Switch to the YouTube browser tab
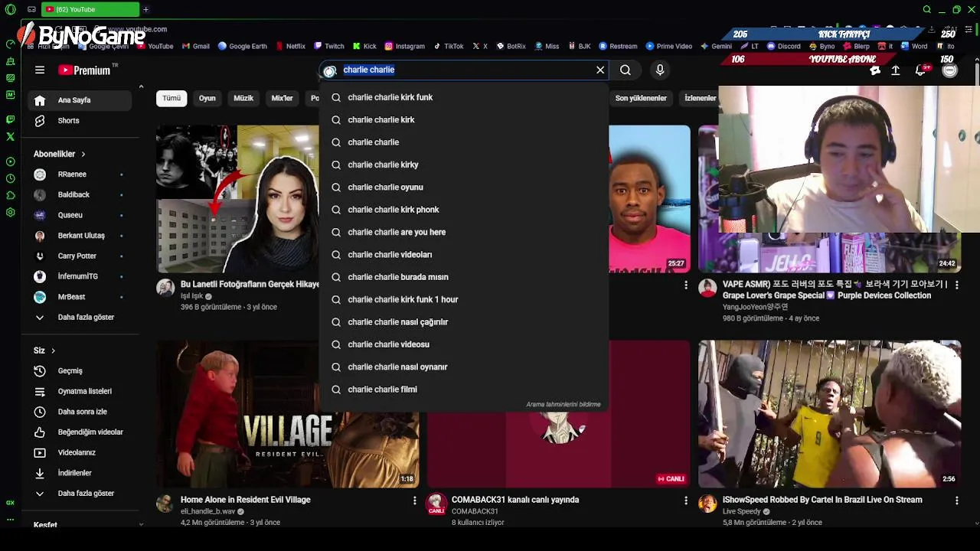 coord(90,9)
